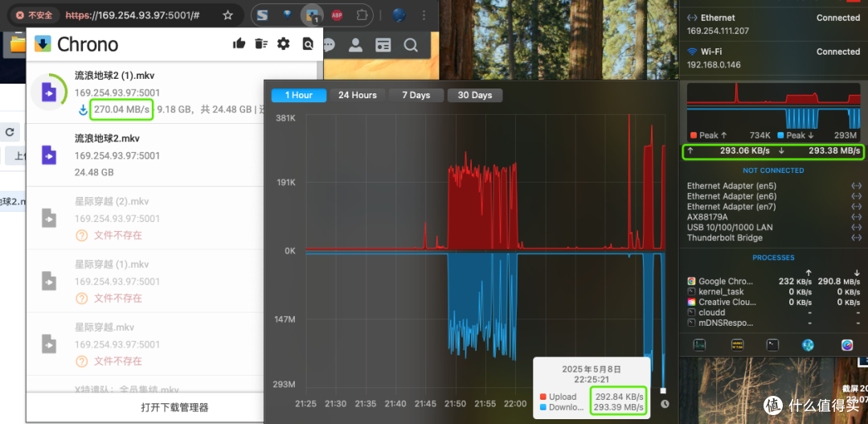Click the Chrono sniffer file-search icon
This screenshot has width=868, height=424.
pos(308,43)
